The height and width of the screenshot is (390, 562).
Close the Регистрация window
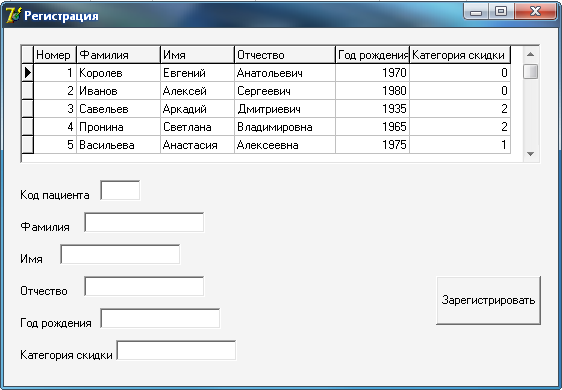(535, 11)
